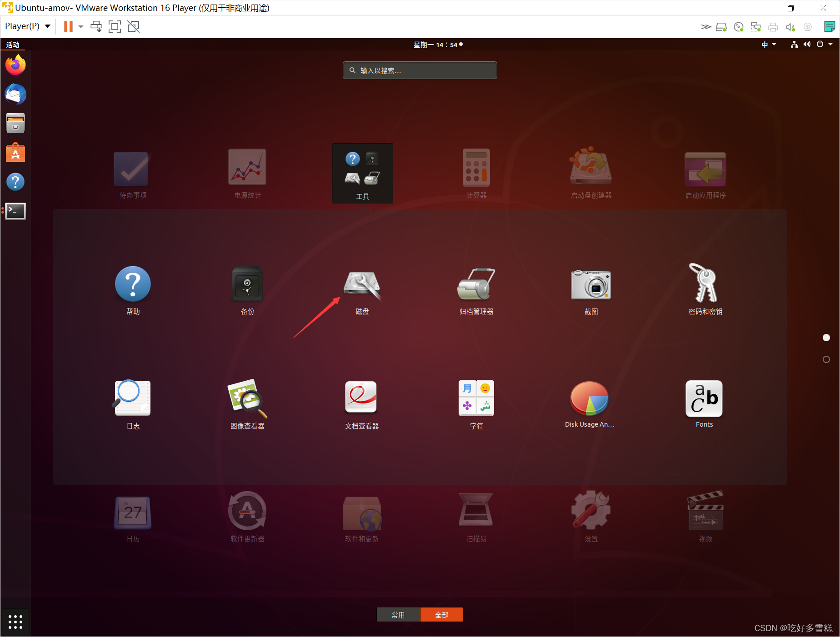The image size is (840, 637).
Task: Click the VMware sound card icon
Action: coord(790,27)
